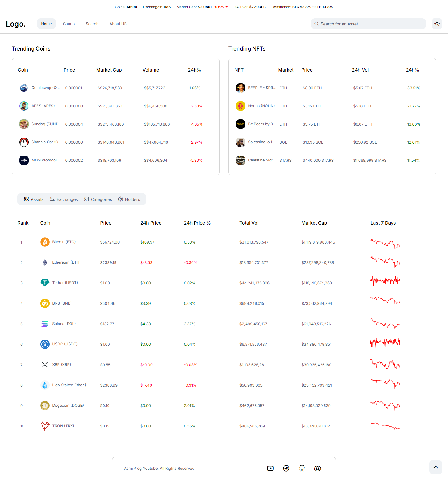Viewport: 448px width, 480px height.
Task: Open Ethereum (ETH) row name
Action: point(66,262)
